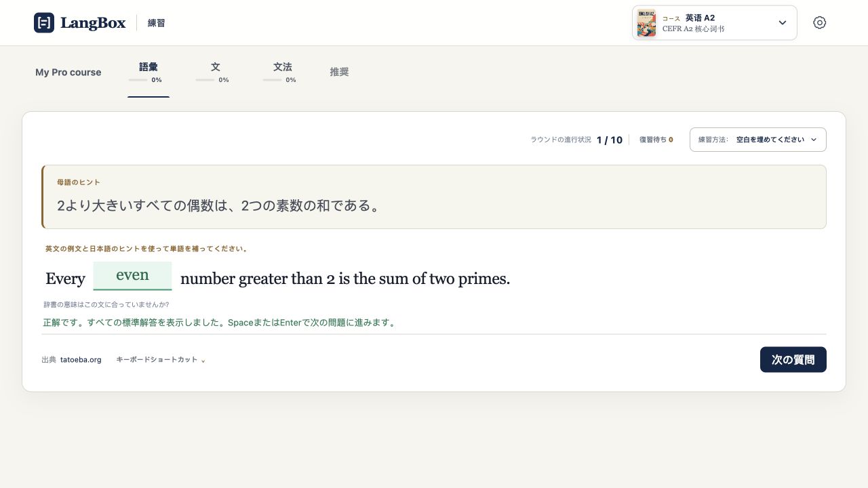Open the 練習方法 dropdown
The height and width of the screenshot is (488, 868).
tap(757, 140)
